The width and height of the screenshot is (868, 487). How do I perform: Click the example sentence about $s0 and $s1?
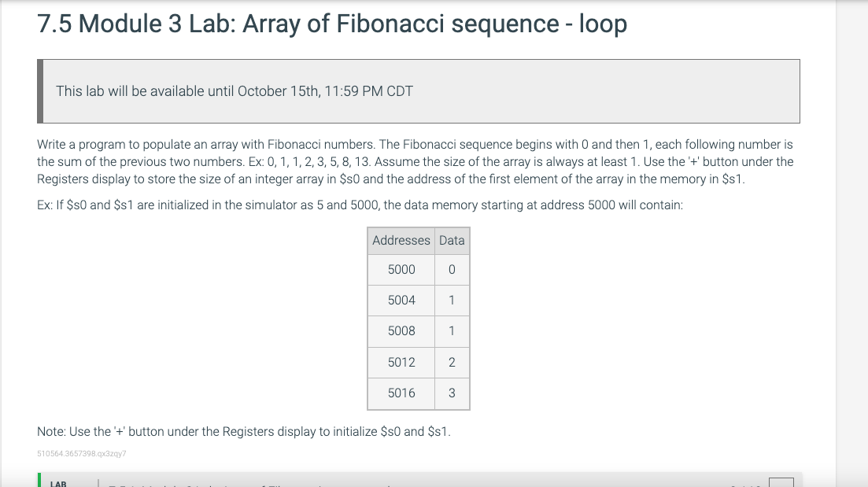pyautogui.click(x=360, y=205)
